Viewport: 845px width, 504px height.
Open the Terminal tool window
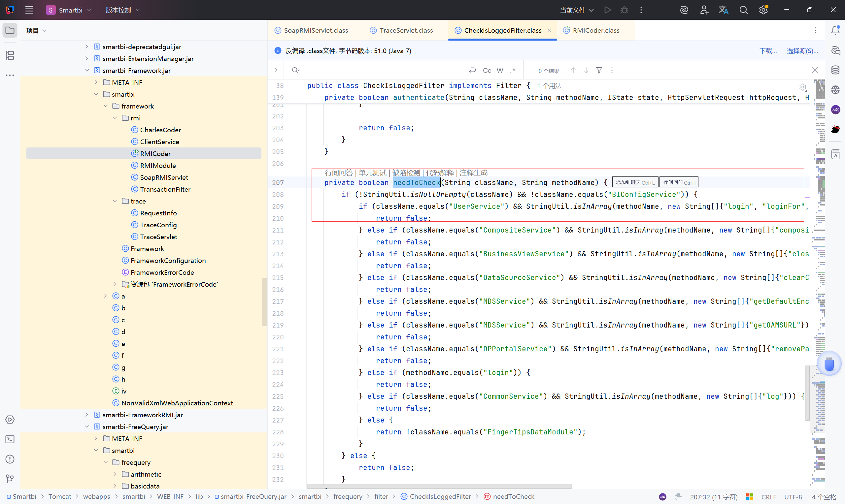(10, 439)
